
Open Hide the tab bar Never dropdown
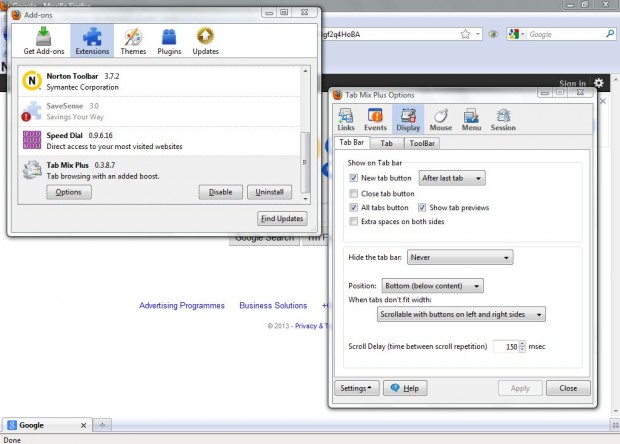460,257
